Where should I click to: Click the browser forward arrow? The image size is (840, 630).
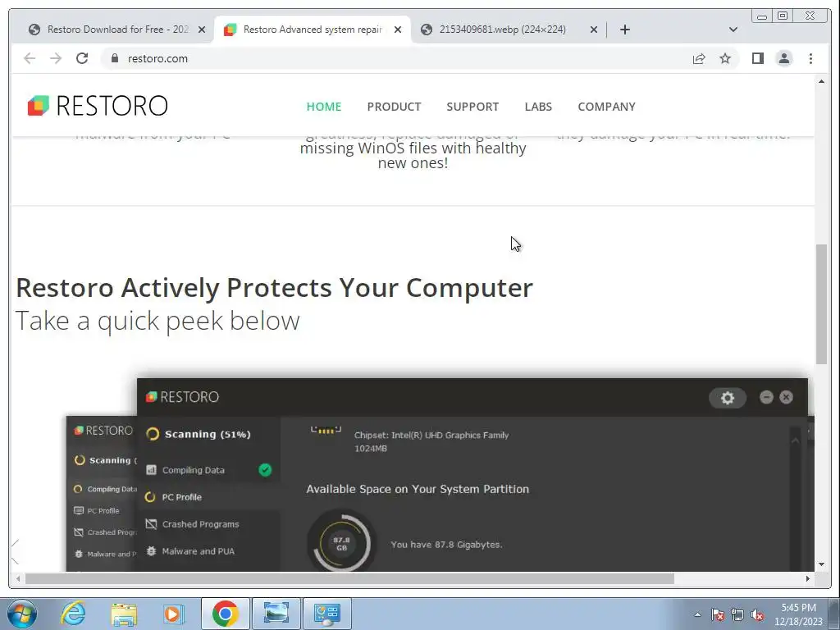coord(56,58)
